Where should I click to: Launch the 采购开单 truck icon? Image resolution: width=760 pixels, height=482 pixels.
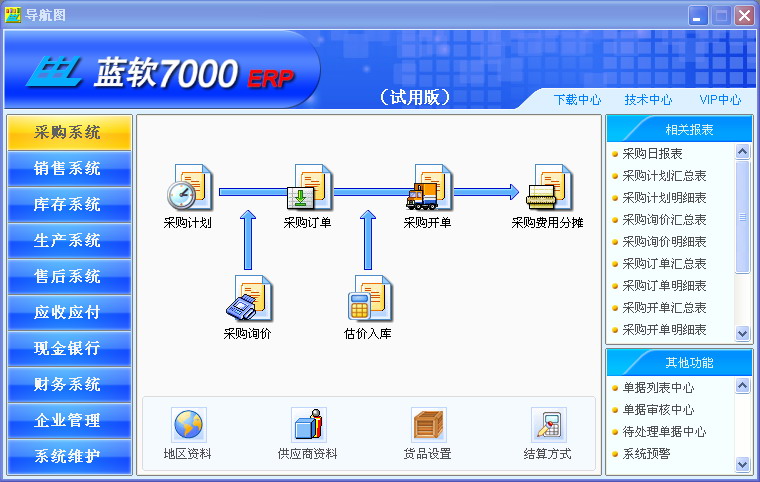pyautogui.click(x=427, y=187)
